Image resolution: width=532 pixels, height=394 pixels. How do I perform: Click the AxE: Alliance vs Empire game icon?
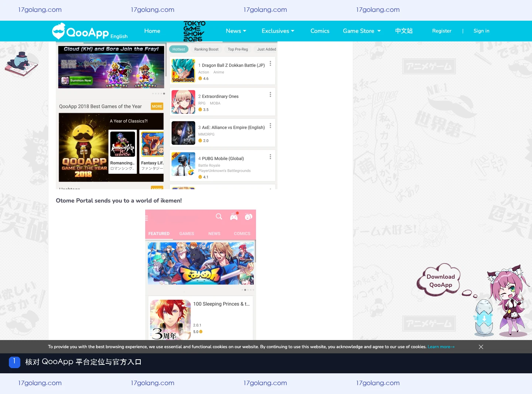tap(183, 133)
